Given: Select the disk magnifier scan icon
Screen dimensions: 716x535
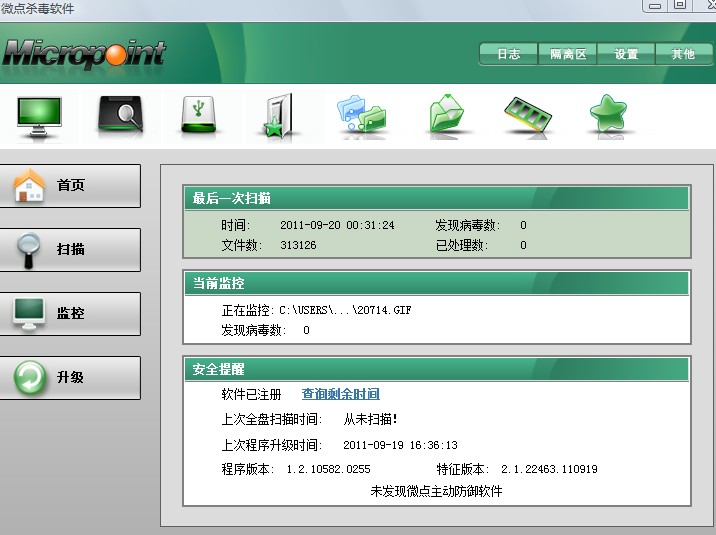Looking at the screenshot, I should (x=121, y=114).
